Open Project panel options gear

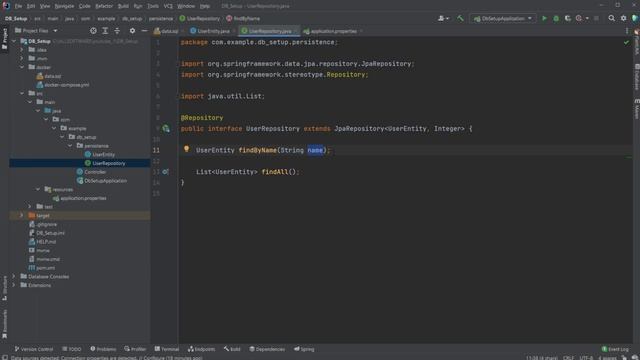click(132, 31)
